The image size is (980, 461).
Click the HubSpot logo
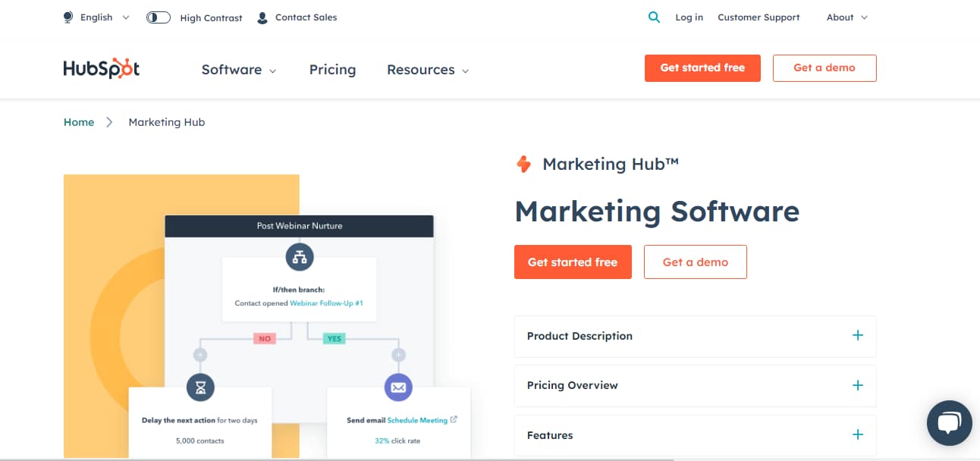tap(101, 67)
